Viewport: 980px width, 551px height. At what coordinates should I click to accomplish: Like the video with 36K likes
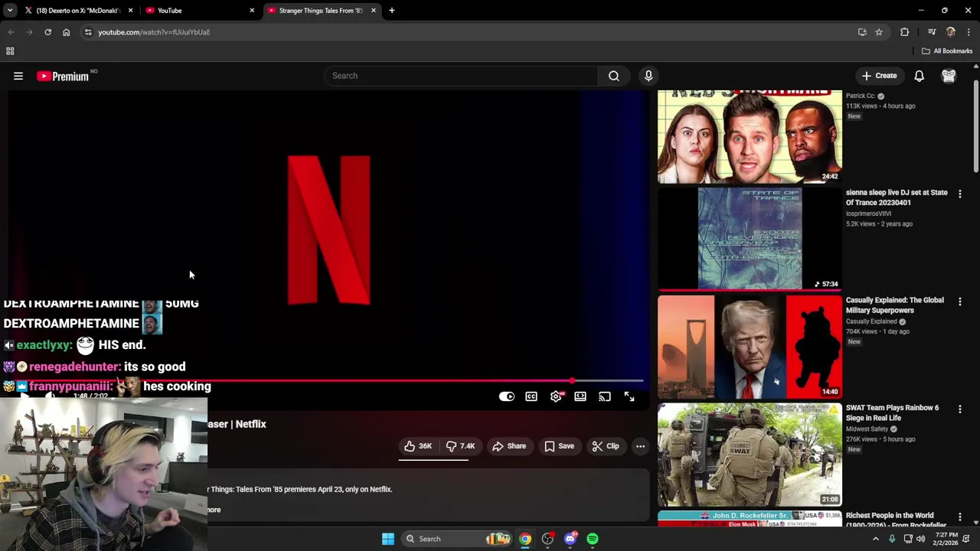[x=418, y=446]
